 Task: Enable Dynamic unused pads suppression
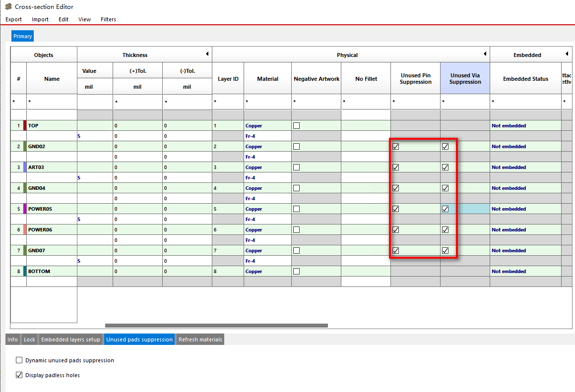coord(19,360)
